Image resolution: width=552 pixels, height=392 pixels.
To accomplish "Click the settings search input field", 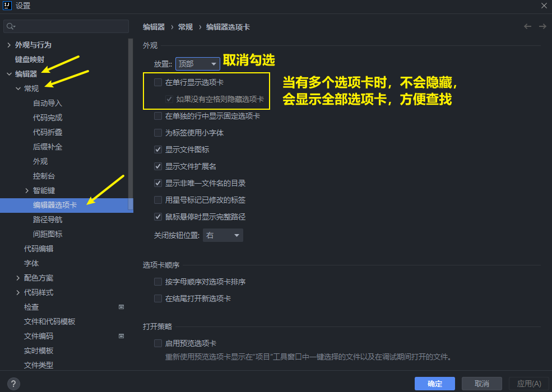I will pyautogui.click(x=70, y=27).
